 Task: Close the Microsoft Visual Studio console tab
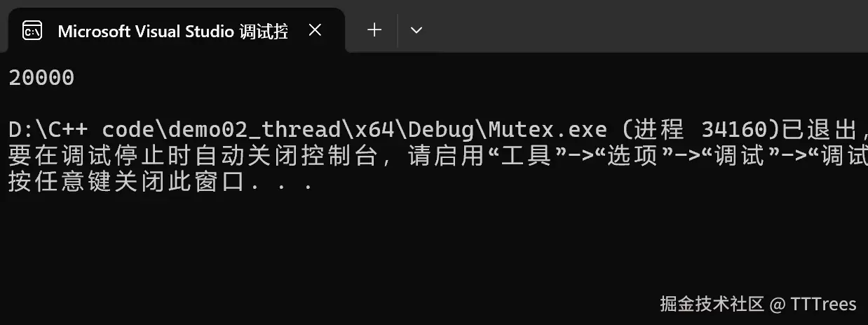[315, 30]
